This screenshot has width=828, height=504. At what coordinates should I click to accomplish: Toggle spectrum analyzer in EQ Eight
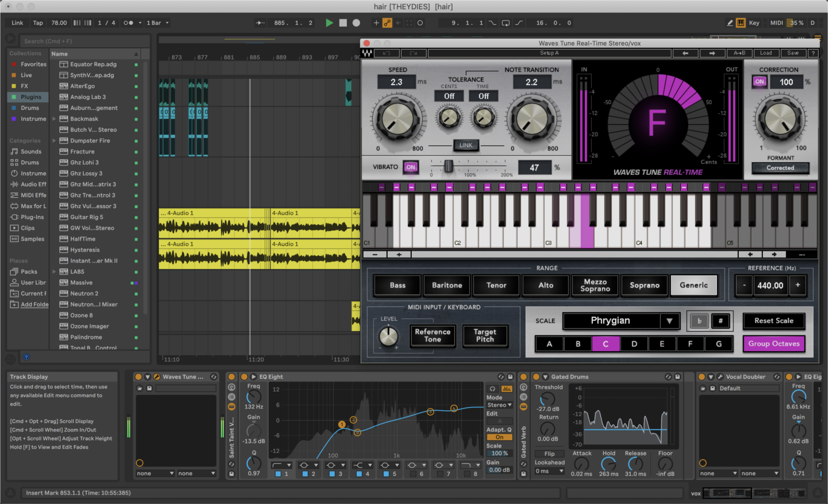click(x=507, y=389)
